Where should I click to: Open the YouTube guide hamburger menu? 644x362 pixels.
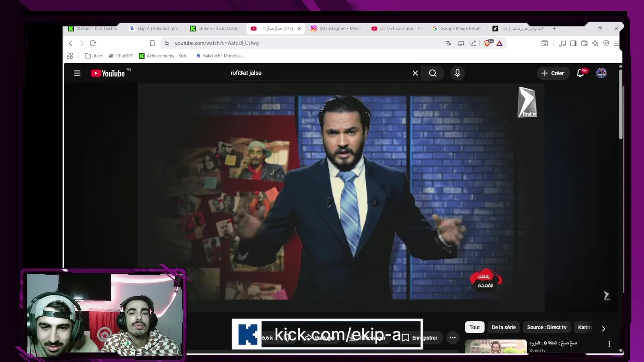click(77, 73)
